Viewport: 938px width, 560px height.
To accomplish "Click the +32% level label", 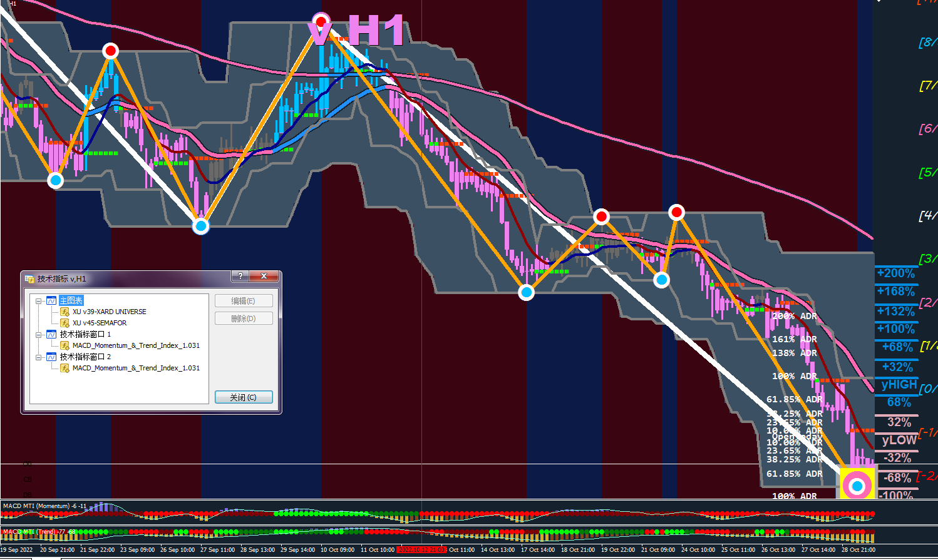I will 898,367.
